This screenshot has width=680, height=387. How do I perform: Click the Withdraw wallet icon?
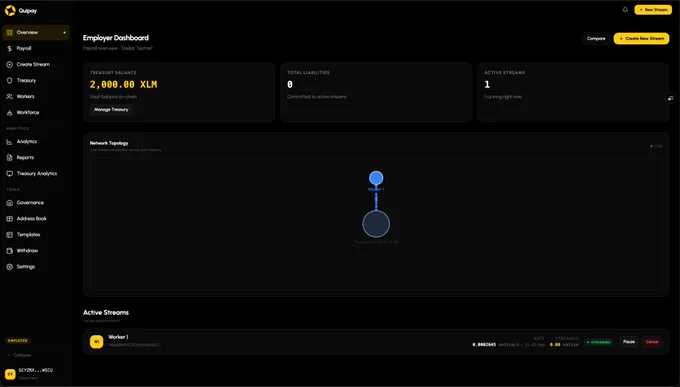tap(10, 251)
